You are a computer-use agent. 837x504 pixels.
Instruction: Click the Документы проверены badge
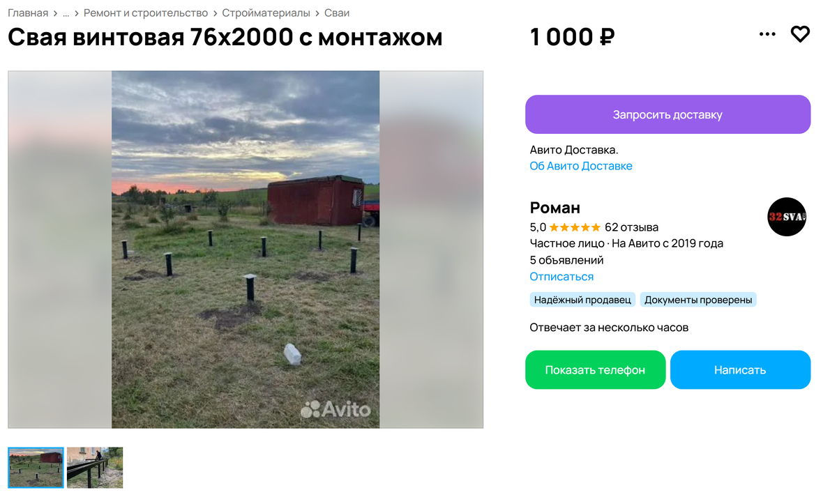point(698,300)
